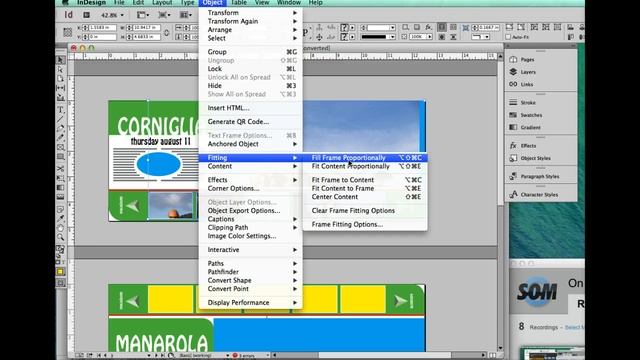
Task: Open the View Options dropdown in application bar
Action: pos(142,15)
